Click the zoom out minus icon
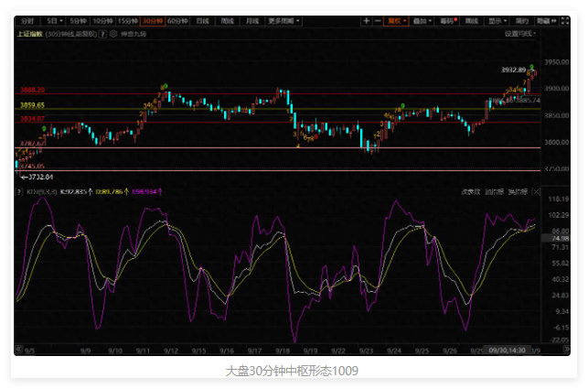The height and width of the screenshot is (389, 588). (x=379, y=20)
